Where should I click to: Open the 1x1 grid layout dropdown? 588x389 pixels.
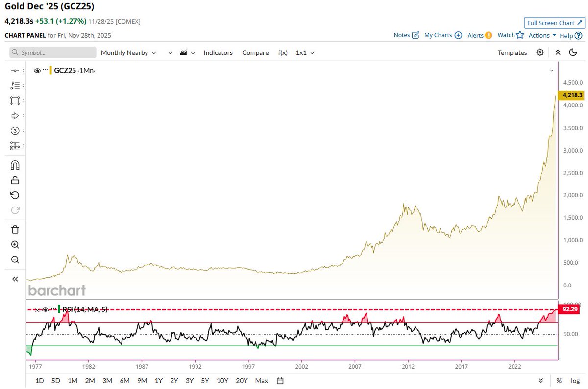click(305, 52)
